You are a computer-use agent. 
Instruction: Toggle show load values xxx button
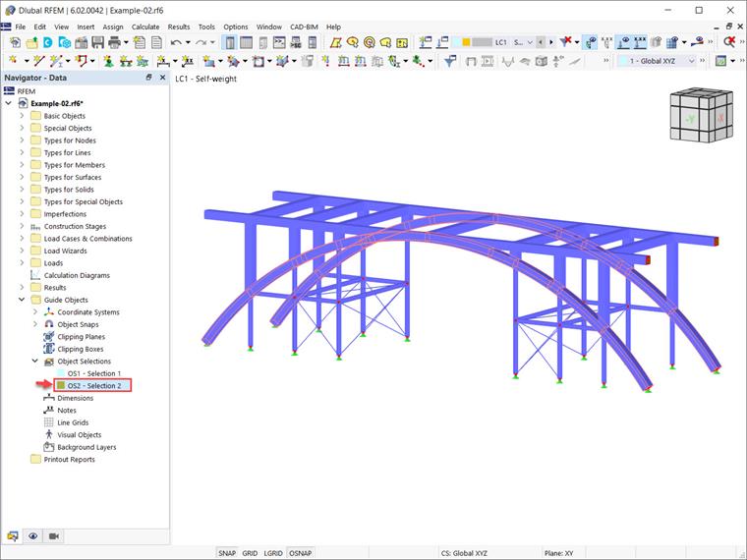coord(640,42)
